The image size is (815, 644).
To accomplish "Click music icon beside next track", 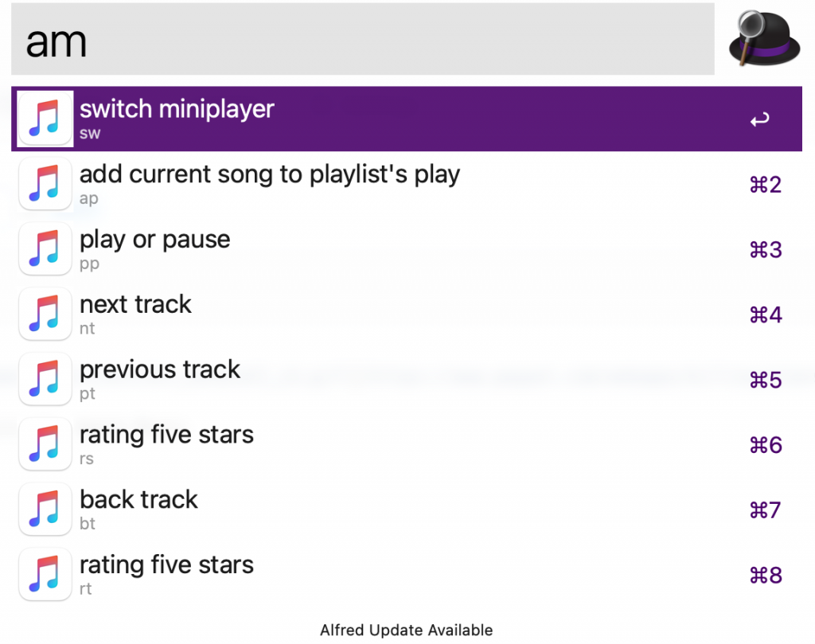I will coord(45,314).
